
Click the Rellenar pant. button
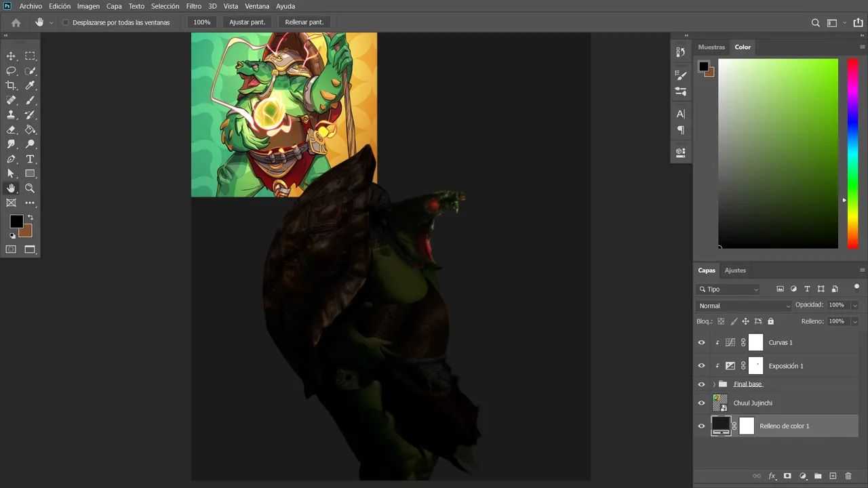point(304,22)
